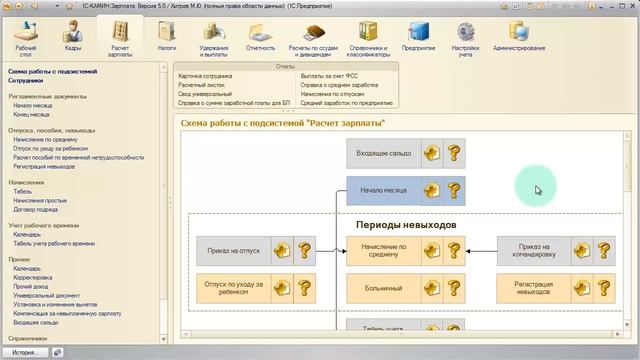Open Начало месяца in left panel
640x360 pixels.
coord(33,105)
